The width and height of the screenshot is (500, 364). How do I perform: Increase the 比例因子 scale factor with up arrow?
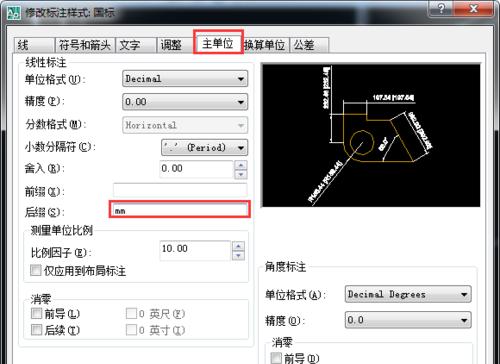click(x=238, y=246)
